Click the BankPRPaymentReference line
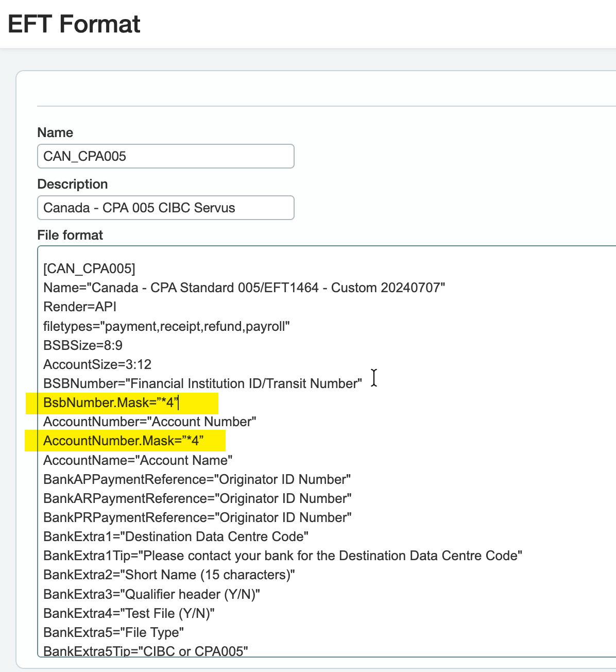 click(197, 517)
